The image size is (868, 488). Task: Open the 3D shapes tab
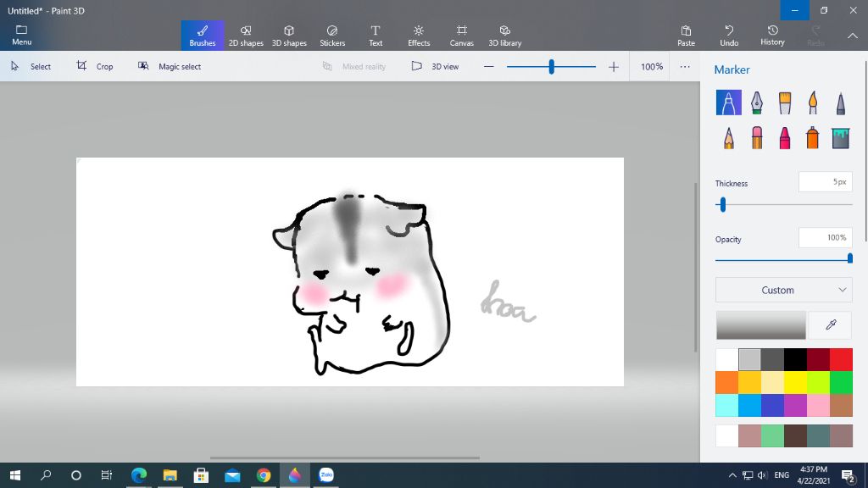pos(289,36)
